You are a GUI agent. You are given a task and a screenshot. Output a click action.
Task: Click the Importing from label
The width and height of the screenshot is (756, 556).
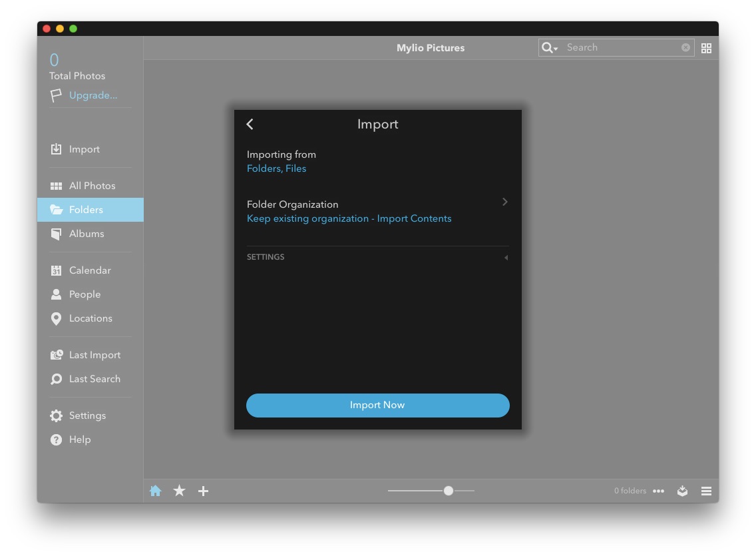click(282, 154)
